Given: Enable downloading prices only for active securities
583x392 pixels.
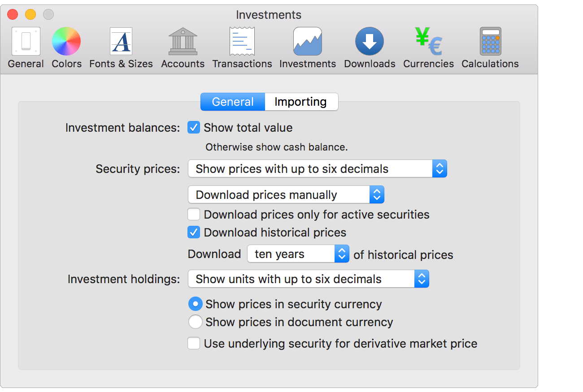Looking at the screenshot, I should pos(193,214).
